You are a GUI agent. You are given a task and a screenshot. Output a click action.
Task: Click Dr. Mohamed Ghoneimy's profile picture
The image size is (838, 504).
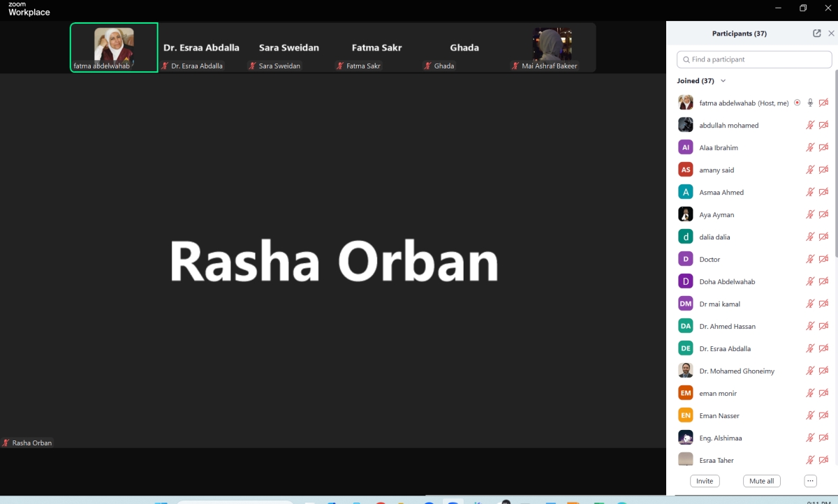pos(686,371)
